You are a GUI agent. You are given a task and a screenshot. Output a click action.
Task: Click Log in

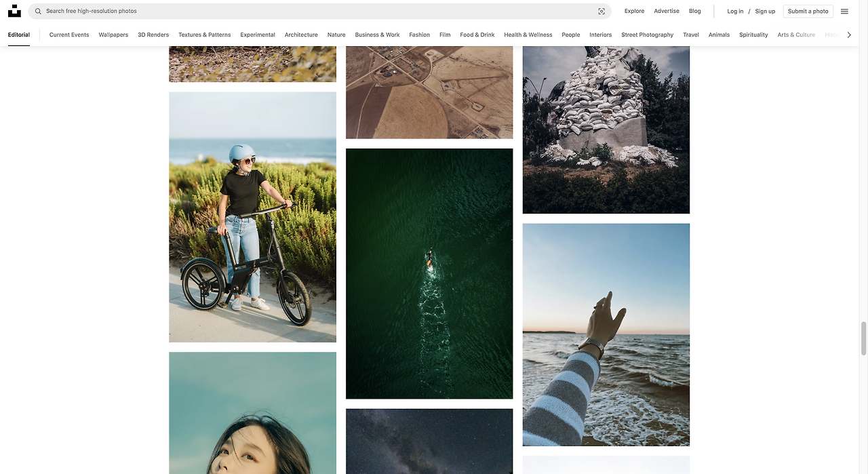point(735,12)
